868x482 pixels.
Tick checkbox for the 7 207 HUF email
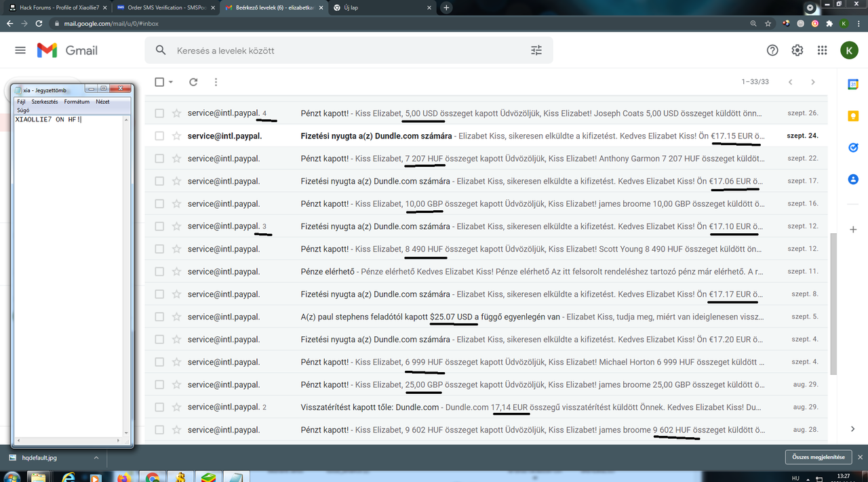coord(159,159)
